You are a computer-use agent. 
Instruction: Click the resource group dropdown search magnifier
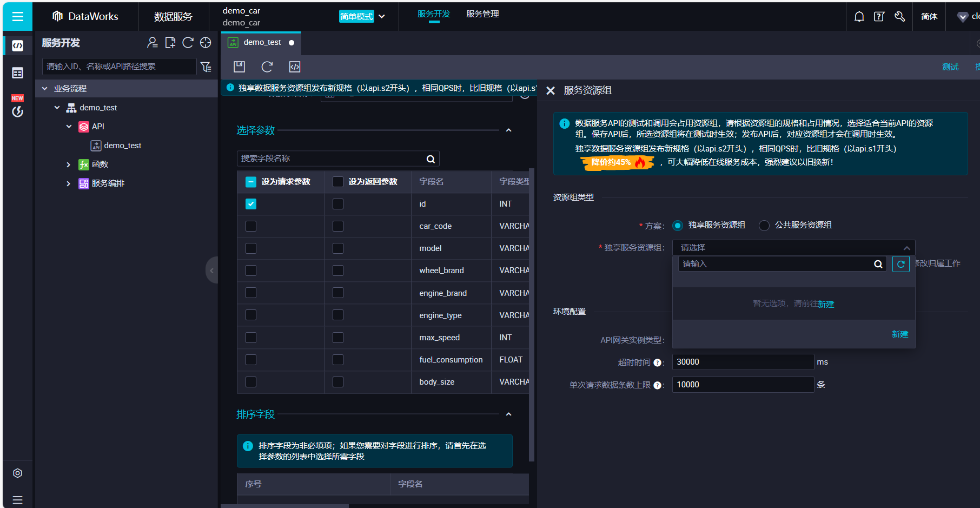[878, 264]
